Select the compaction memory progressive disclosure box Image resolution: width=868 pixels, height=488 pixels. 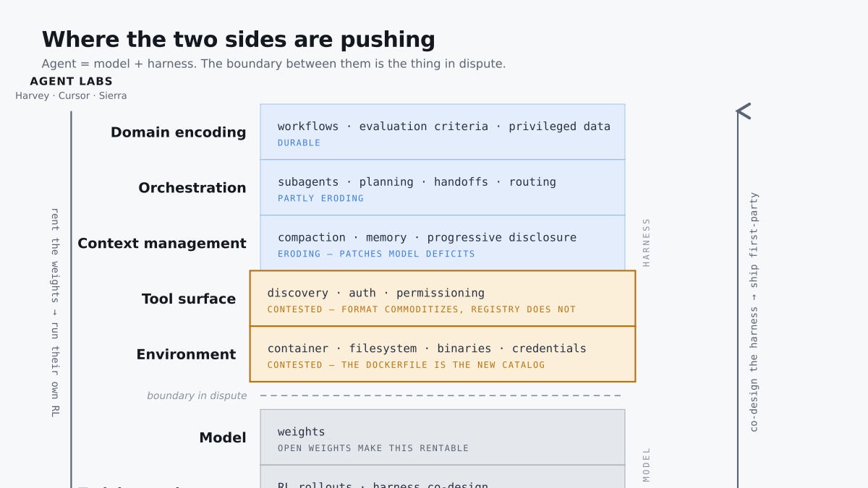click(443, 243)
